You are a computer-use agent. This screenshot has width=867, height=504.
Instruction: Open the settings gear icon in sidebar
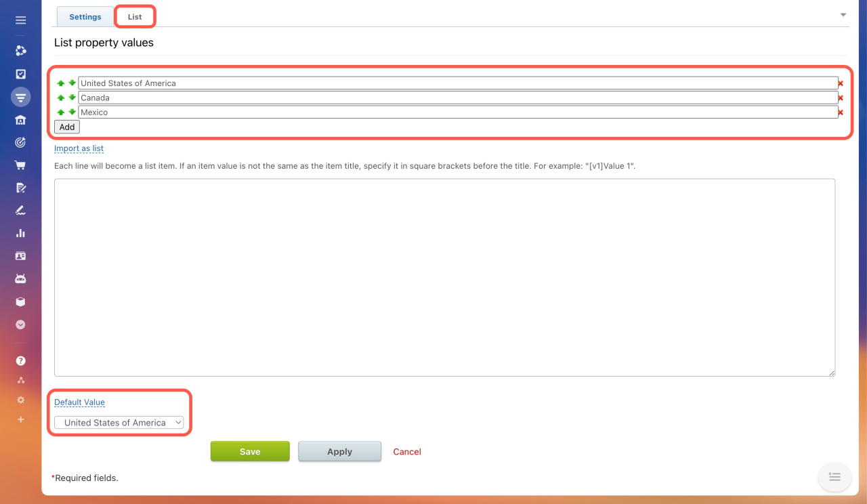[20, 400]
